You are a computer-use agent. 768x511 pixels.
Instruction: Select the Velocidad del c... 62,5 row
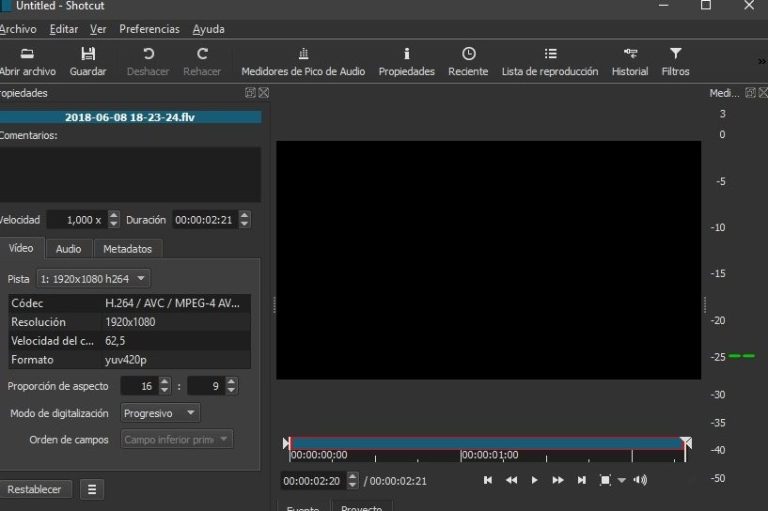coord(130,341)
